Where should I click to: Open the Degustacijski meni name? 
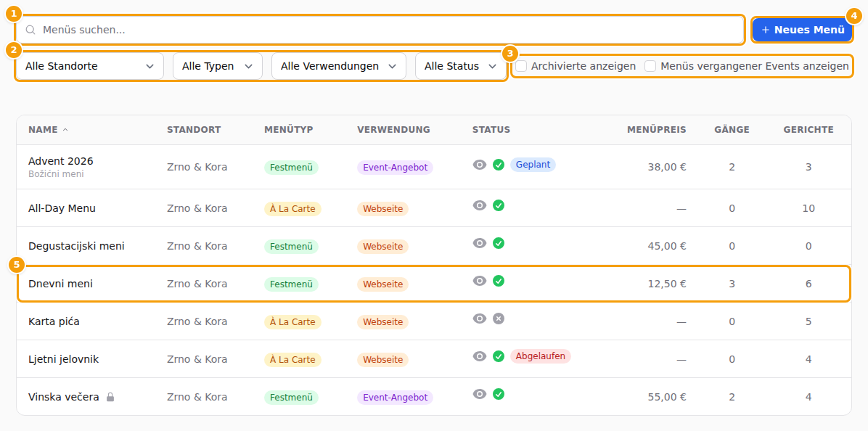click(x=76, y=246)
